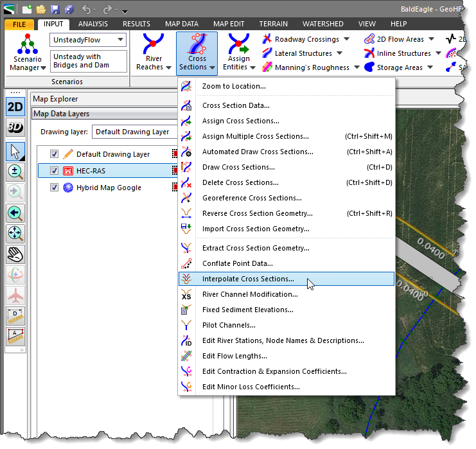Click the Map Data Layers panel header
This screenshot has width=476, height=449.
click(x=105, y=114)
